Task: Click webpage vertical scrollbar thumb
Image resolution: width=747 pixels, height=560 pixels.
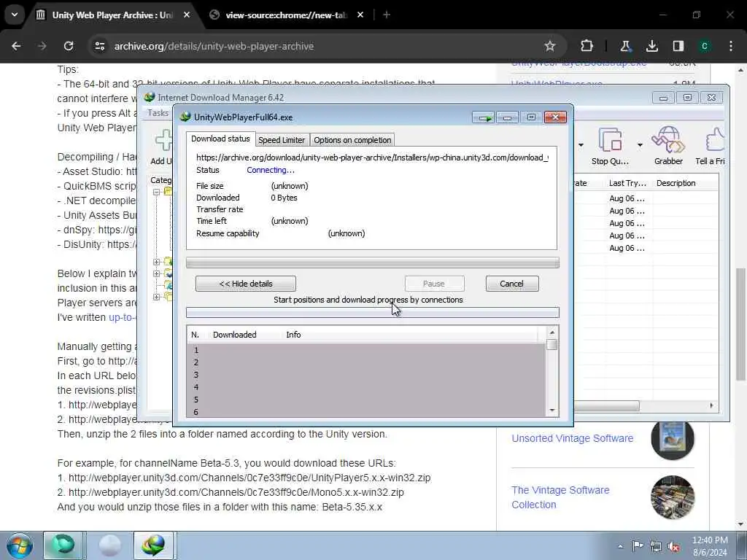Action: [740, 324]
